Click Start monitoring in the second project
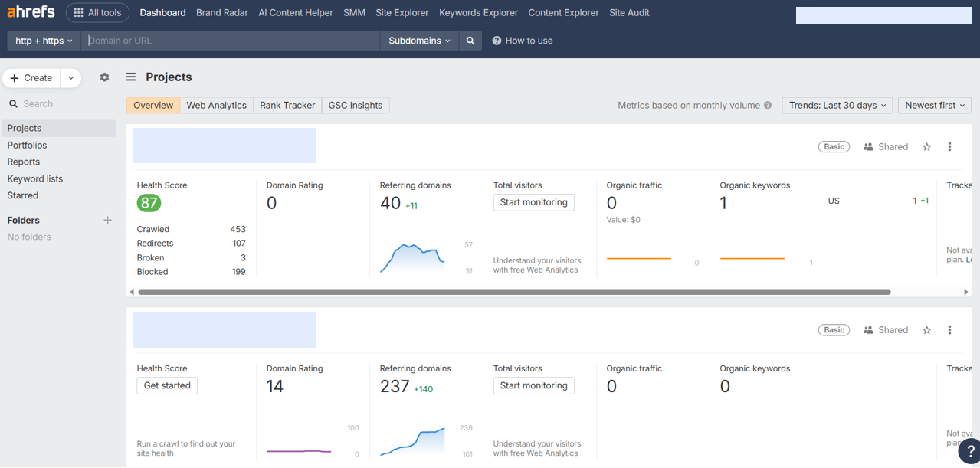The image size is (980, 468). coord(534,385)
